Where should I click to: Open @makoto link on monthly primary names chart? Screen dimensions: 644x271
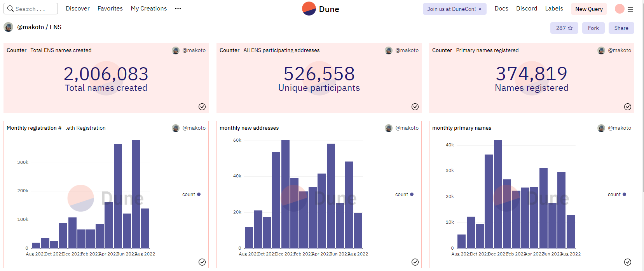[619, 128]
